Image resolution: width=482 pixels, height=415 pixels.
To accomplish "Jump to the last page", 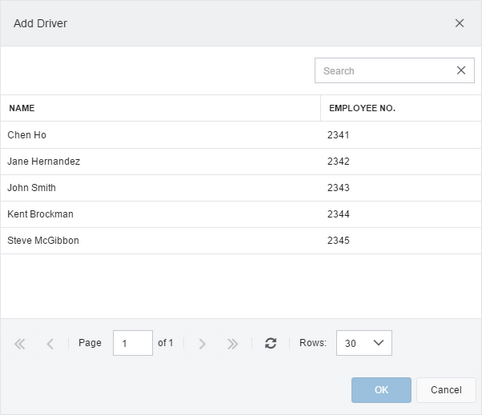I will click(232, 343).
